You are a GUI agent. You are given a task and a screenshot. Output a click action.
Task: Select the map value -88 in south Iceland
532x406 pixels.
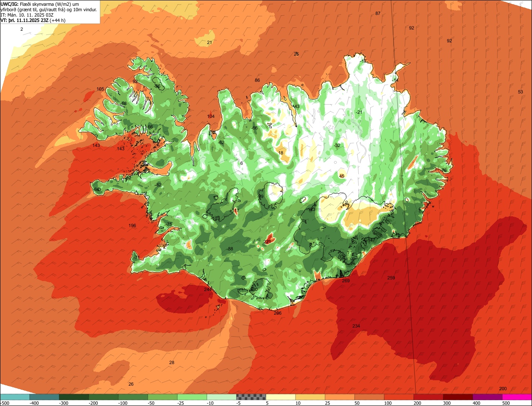[x=229, y=249]
